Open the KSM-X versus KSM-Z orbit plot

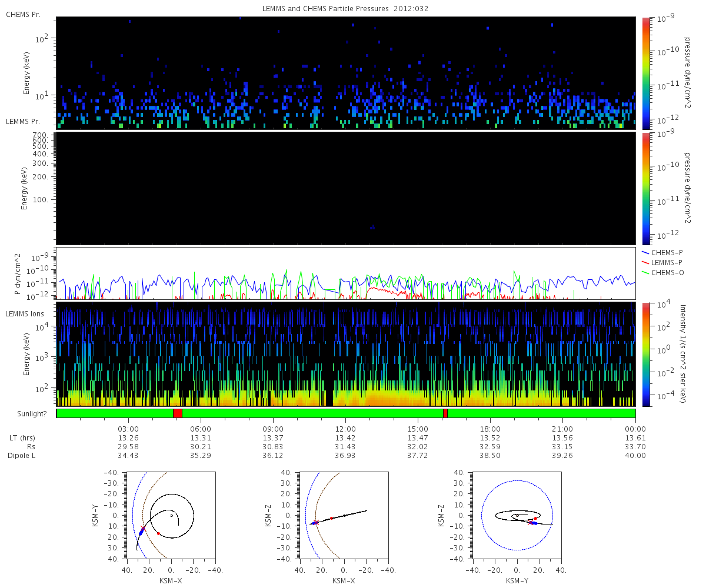[x=344, y=514]
